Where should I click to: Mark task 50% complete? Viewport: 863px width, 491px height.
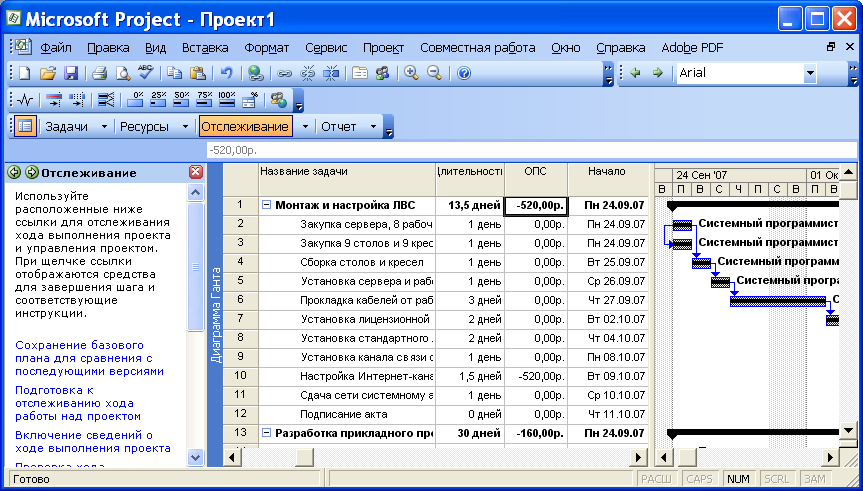tap(181, 100)
